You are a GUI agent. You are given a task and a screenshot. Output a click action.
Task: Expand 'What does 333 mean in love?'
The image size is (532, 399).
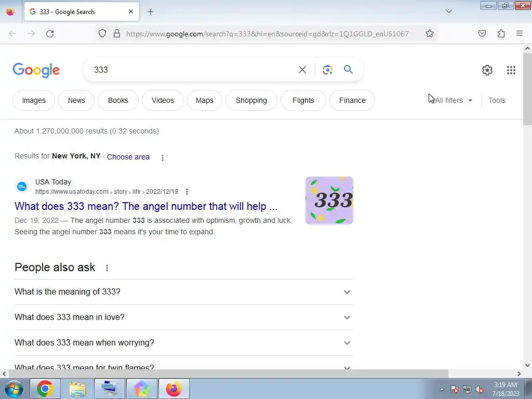click(x=184, y=317)
